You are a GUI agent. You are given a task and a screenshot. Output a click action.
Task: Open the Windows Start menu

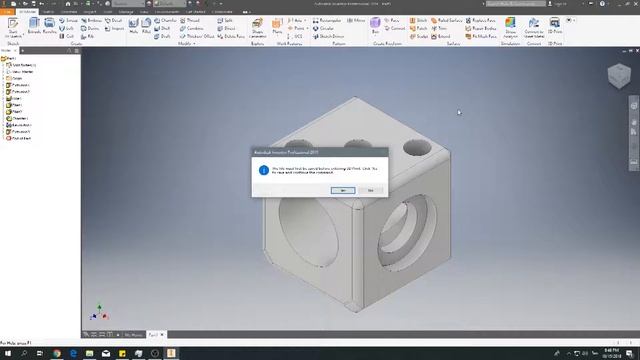coord(7,353)
